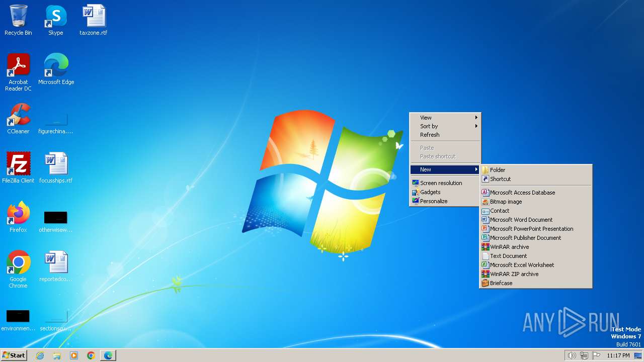The height and width of the screenshot is (362, 644).
Task: Select the Firefox desktop shortcut
Action: [x=18, y=217]
